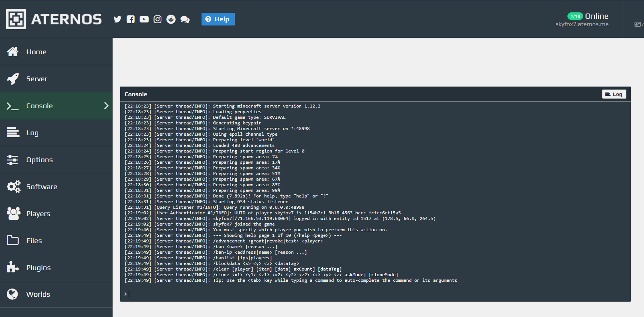Screen dimensions: 644x317
Task: Click the 1/10 players online badge
Action: (x=575, y=16)
